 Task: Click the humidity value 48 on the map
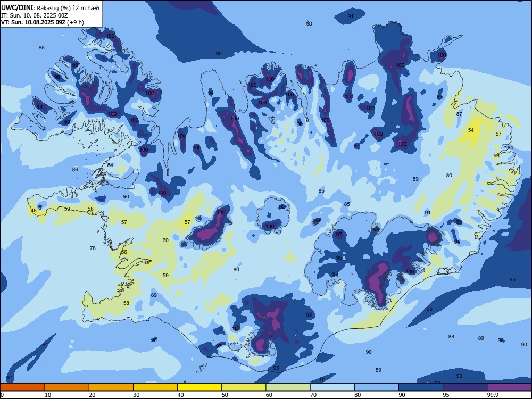34,211
